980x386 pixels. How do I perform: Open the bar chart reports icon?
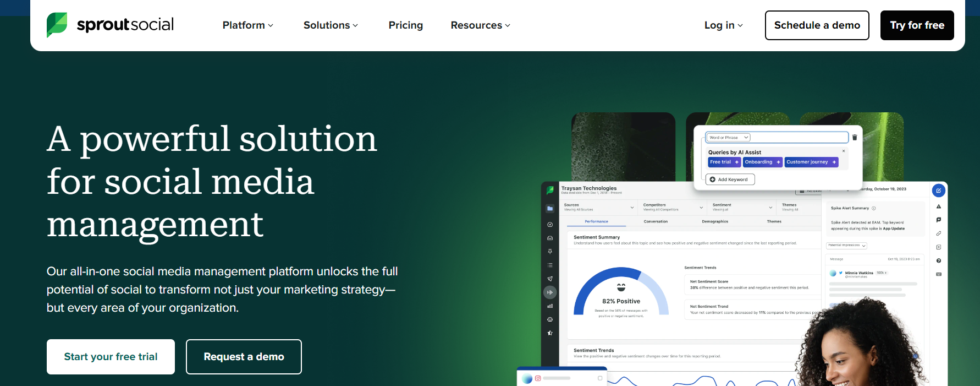(550, 306)
